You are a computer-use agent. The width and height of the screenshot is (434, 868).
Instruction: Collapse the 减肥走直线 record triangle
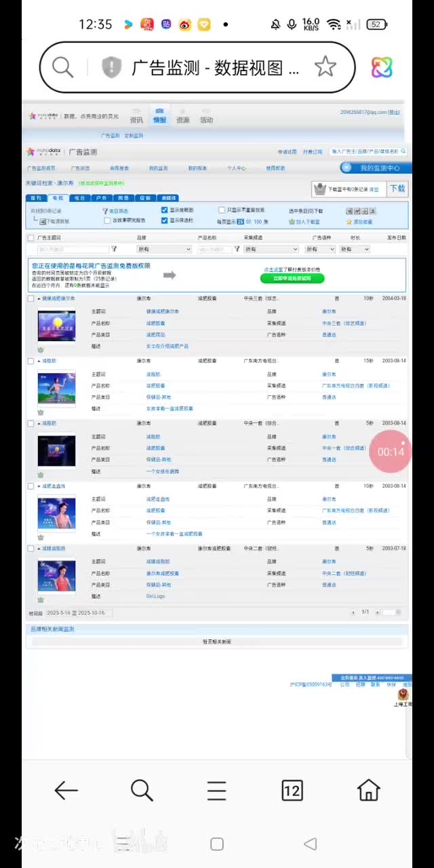[39, 486]
